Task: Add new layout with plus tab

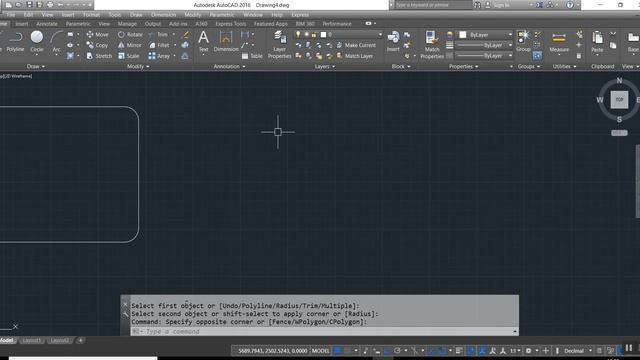Action: 80,340
